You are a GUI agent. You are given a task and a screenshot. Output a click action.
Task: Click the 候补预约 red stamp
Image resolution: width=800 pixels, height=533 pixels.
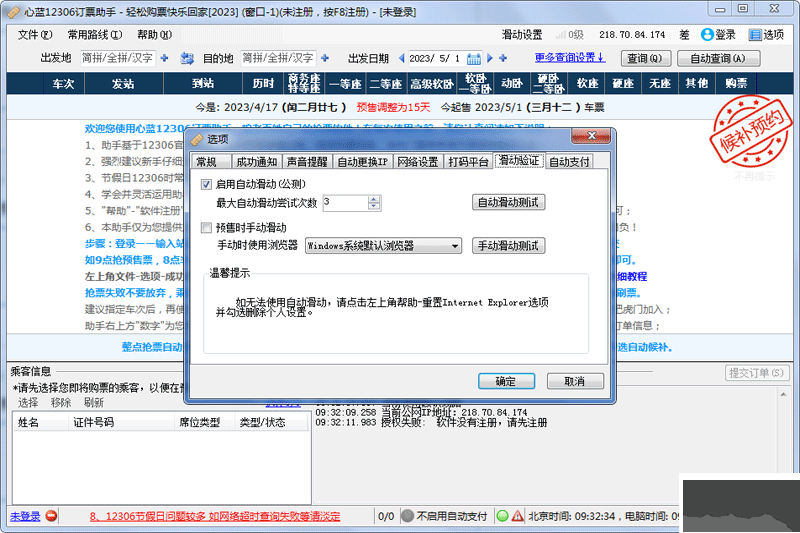[x=749, y=131]
